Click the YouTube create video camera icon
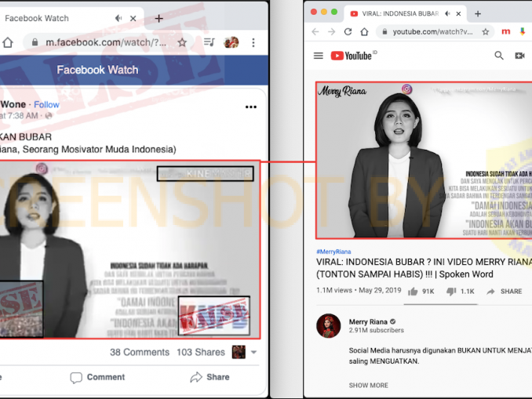Screen dimensions: 532x399 (x=519, y=56)
